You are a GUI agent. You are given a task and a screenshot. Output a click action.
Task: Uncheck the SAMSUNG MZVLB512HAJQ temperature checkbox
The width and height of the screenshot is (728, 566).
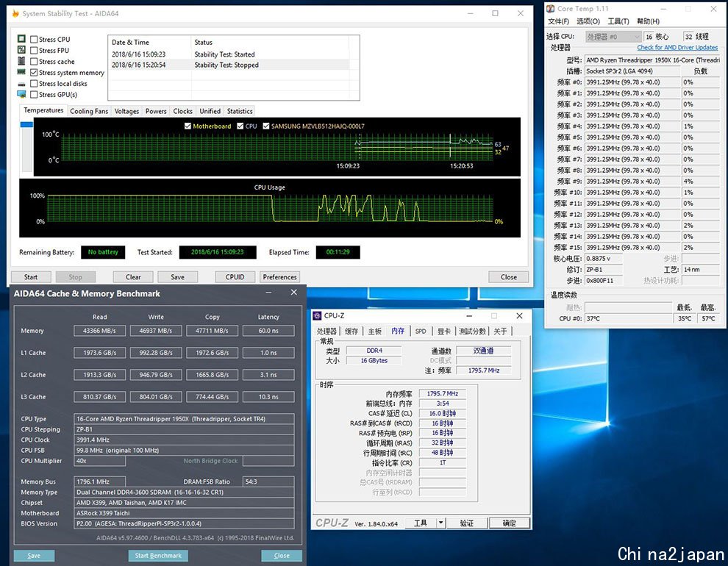pos(266,126)
